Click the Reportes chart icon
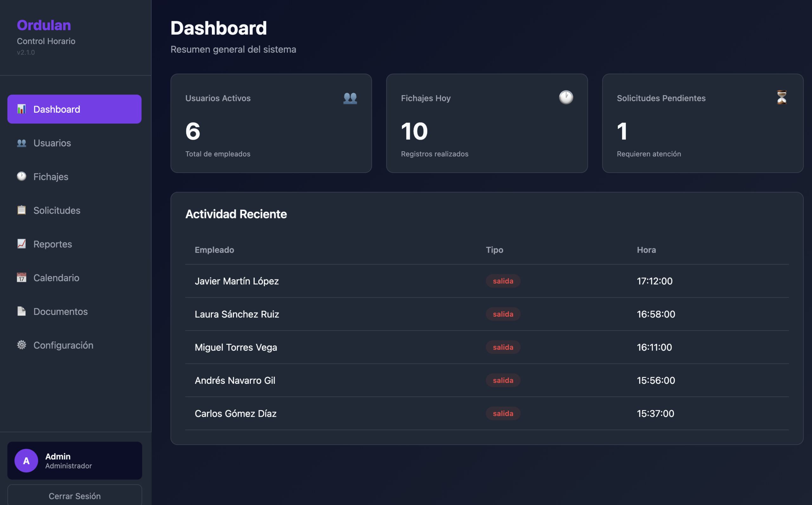This screenshot has width=812, height=505. (21, 244)
